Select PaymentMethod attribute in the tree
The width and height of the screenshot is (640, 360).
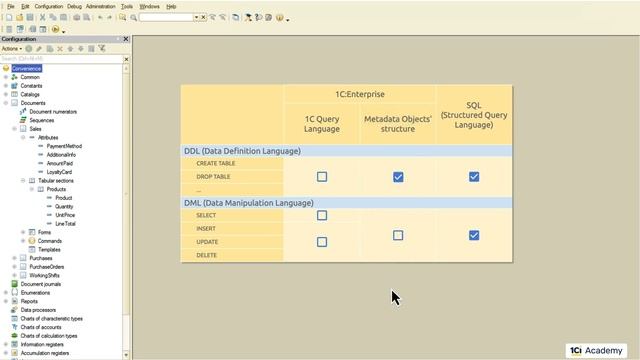pos(64,146)
